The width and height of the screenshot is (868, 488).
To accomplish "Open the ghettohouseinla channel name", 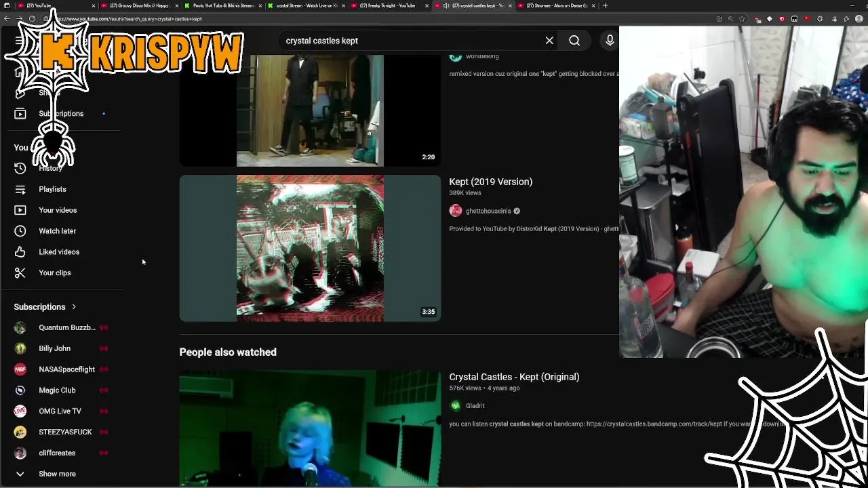I will pyautogui.click(x=488, y=211).
